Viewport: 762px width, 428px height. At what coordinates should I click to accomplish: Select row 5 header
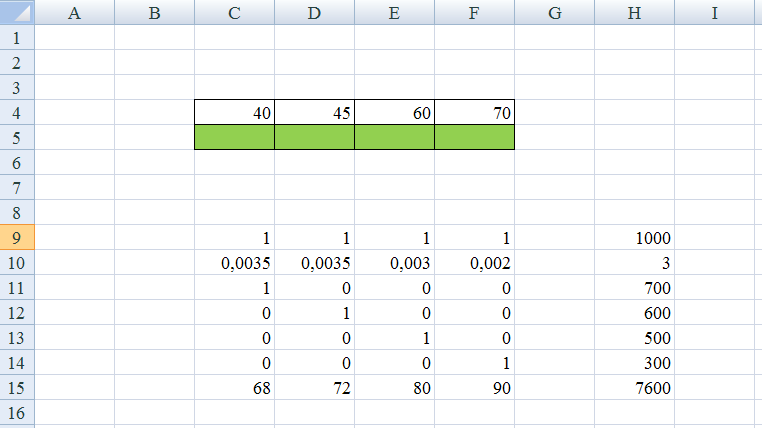point(17,137)
